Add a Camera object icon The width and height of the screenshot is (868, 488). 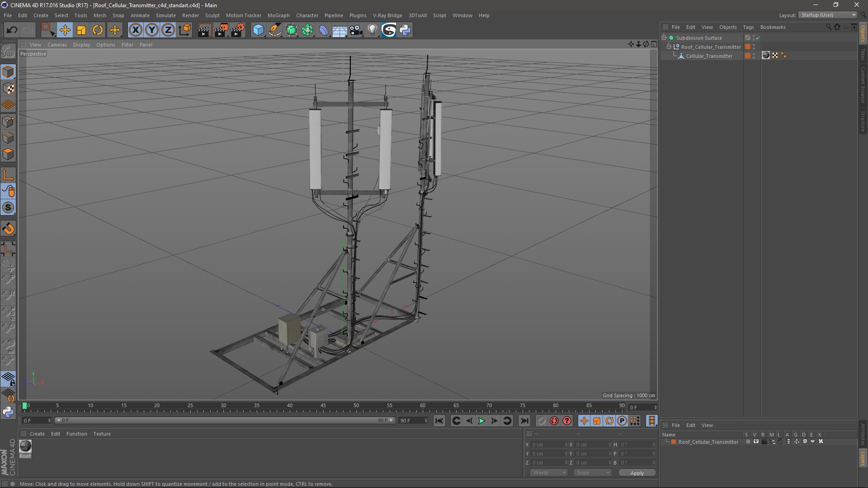(356, 30)
